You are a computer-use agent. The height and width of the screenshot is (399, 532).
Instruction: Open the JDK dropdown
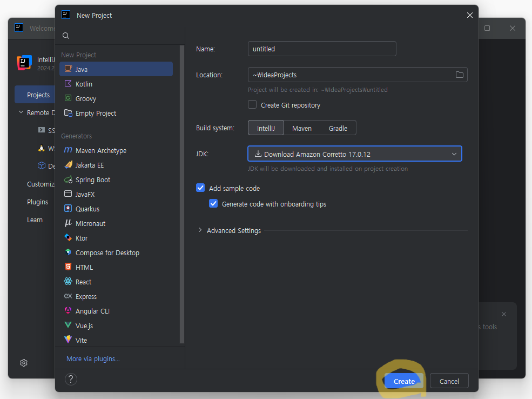[x=355, y=154]
